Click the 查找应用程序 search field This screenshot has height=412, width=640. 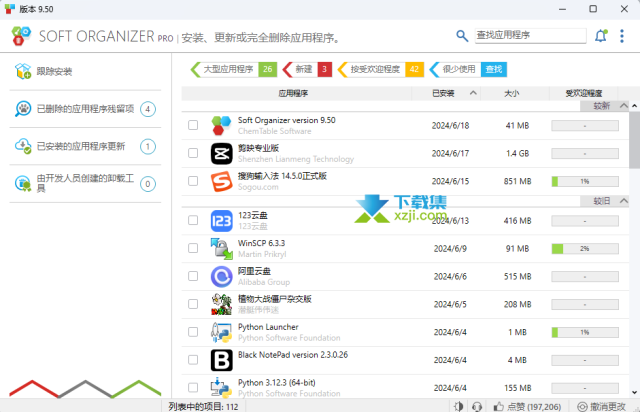point(530,36)
